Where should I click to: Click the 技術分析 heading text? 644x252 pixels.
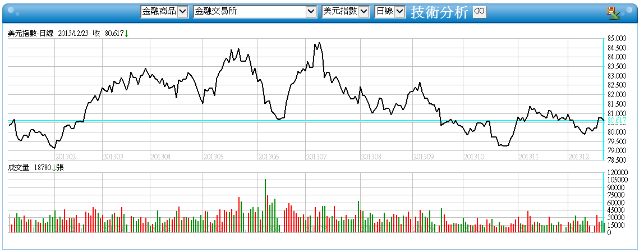pyautogui.click(x=439, y=12)
